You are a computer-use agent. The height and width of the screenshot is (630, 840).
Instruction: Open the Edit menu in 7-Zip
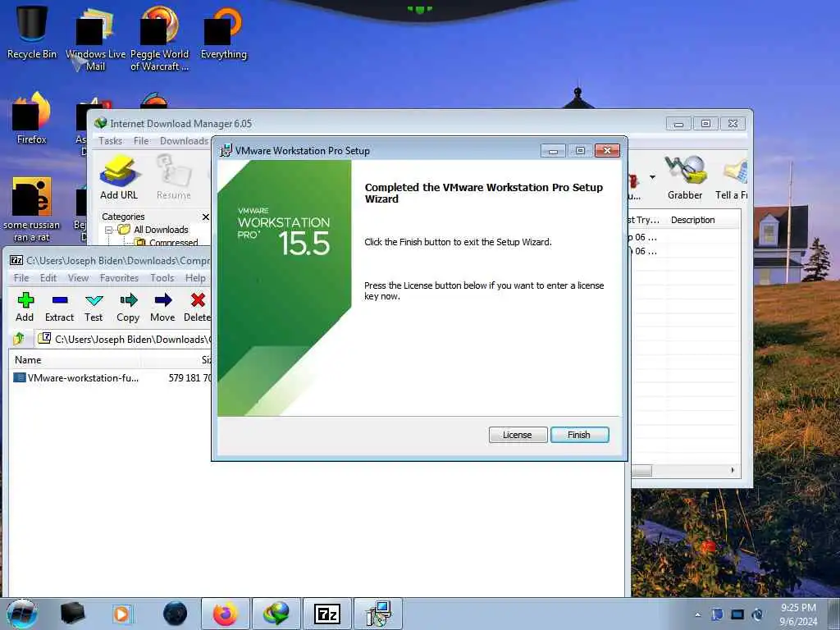[48, 277]
